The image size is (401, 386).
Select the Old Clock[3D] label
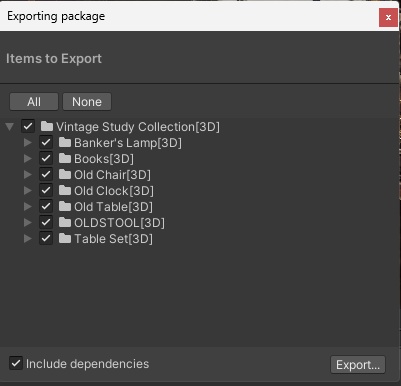(114, 191)
